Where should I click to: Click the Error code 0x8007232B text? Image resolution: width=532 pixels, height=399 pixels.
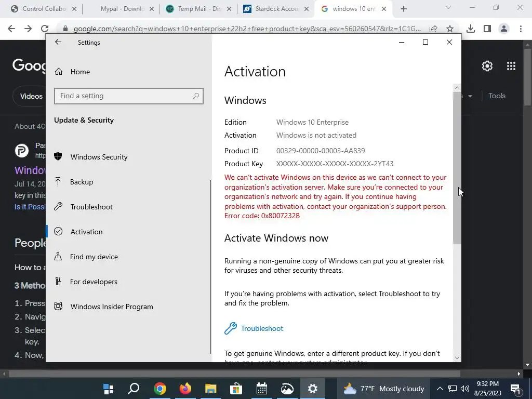point(262,216)
